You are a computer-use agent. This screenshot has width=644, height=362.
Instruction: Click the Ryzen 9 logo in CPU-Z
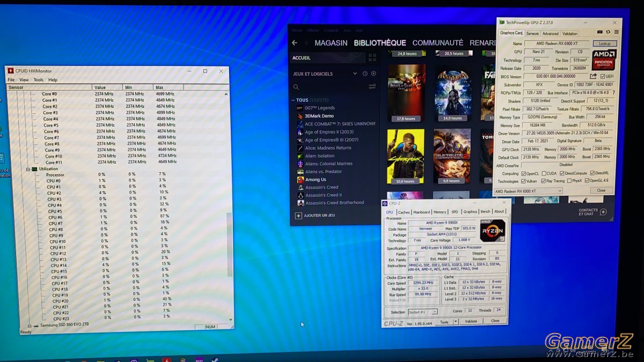(492, 231)
